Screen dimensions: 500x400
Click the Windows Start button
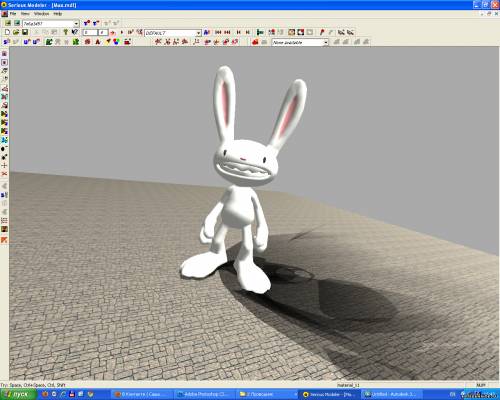[x=18, y=394]
